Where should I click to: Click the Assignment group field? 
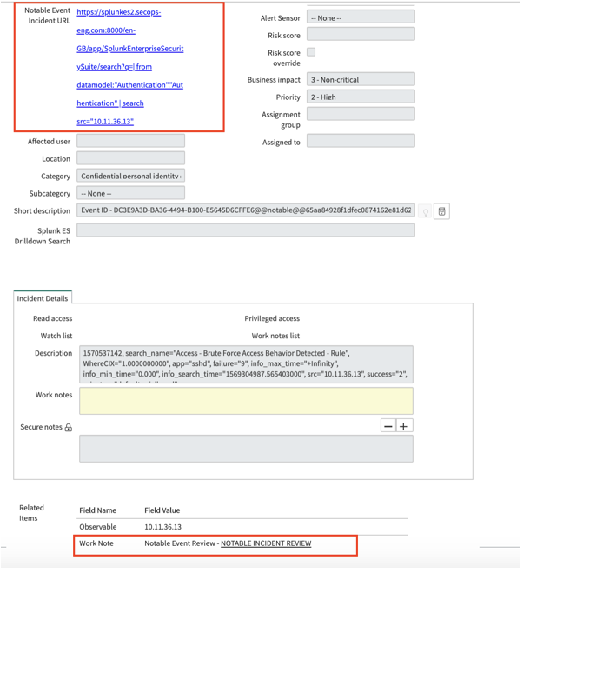click(361, 114)
